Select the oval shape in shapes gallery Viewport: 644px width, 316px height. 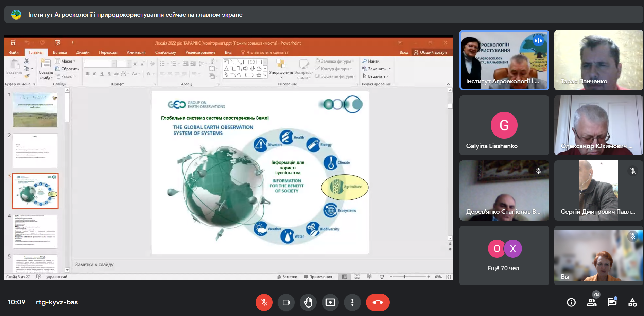pos(253,62)
